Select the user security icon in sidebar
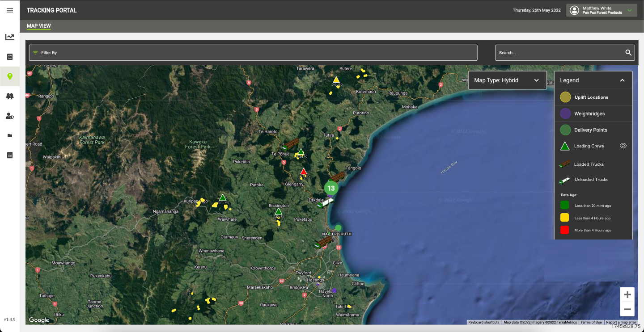The width and height of the screenshot is (644, 332). click(9, 116)
